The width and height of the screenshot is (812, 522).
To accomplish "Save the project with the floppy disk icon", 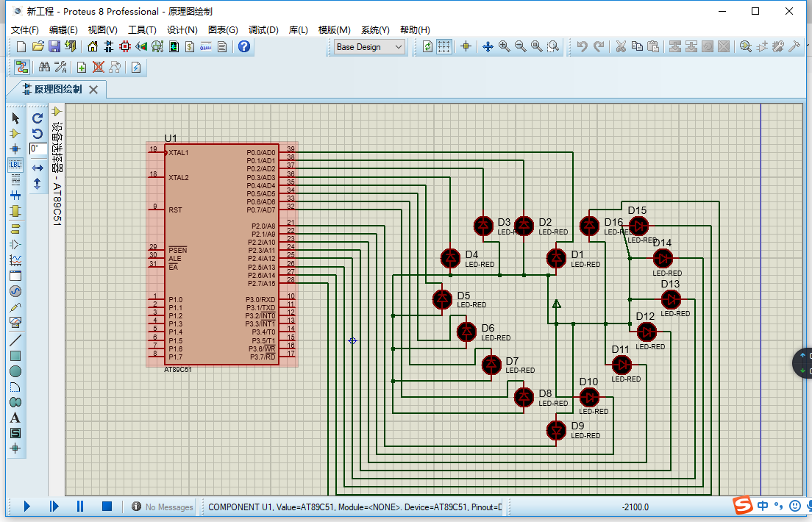I will coord(54,46).
